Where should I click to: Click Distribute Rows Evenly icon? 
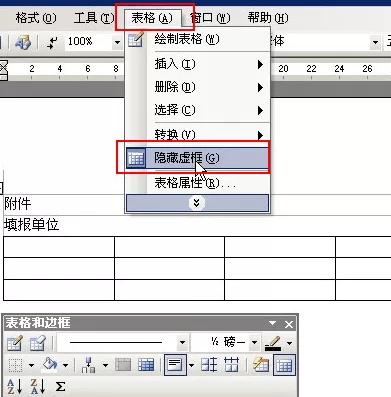(209, 365)
